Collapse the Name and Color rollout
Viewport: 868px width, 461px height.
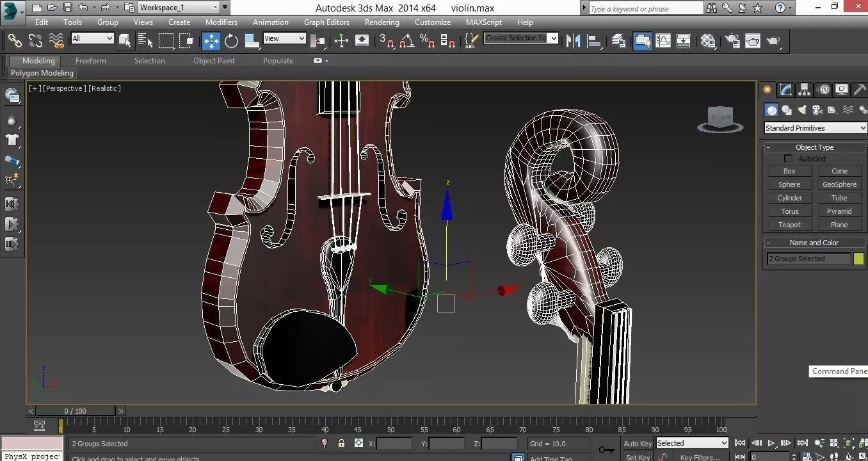click(x=814, y=243)
